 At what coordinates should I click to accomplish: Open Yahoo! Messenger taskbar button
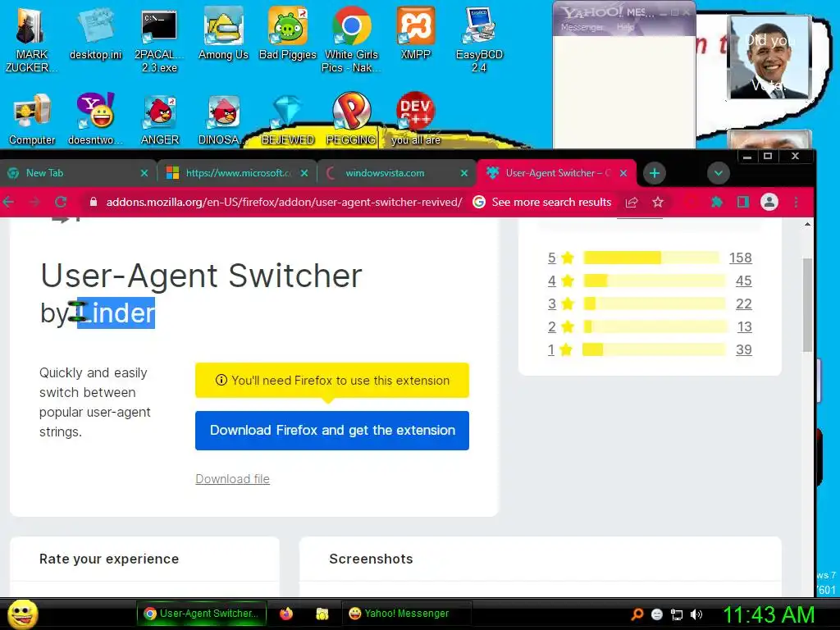pos(406,614)
